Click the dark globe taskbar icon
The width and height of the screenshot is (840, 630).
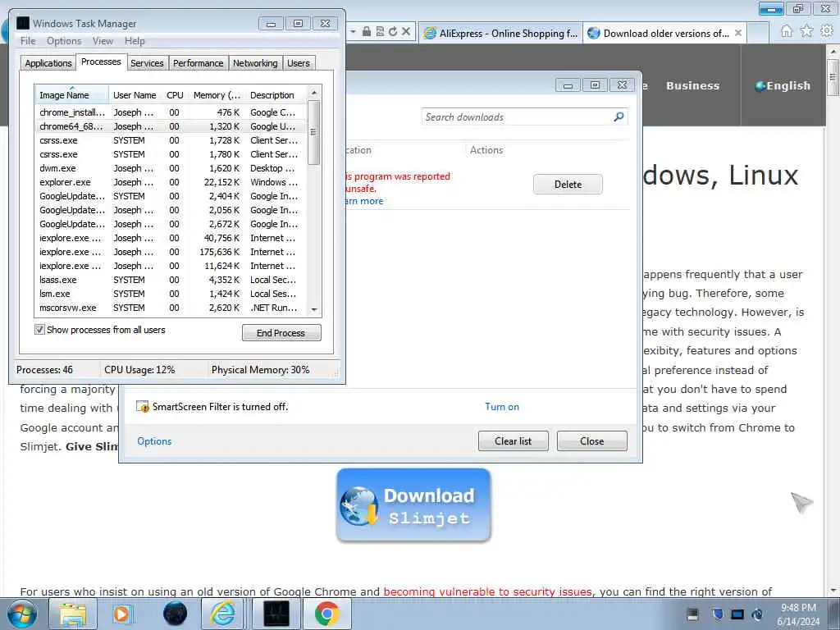coord(175,614)
